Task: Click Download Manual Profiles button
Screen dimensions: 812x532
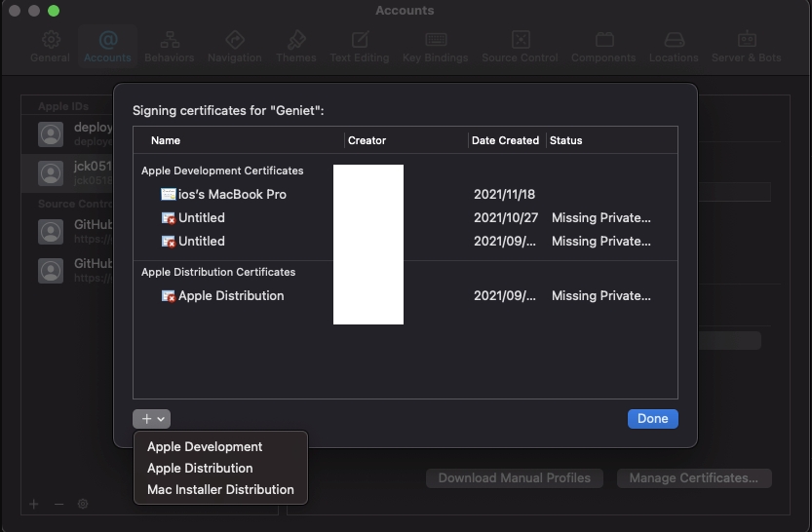Action: [x=514, y=478]
